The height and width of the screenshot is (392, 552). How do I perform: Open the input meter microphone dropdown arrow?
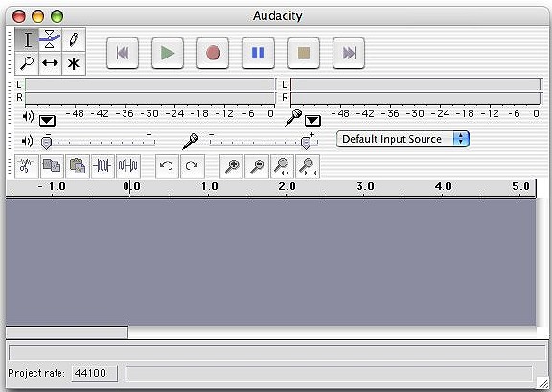coord(312,121)
